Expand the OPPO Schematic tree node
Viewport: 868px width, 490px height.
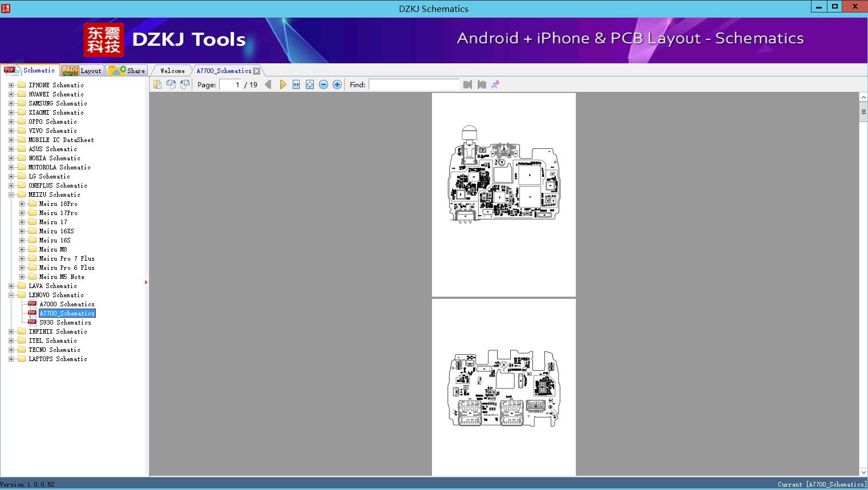coord(11,122)
